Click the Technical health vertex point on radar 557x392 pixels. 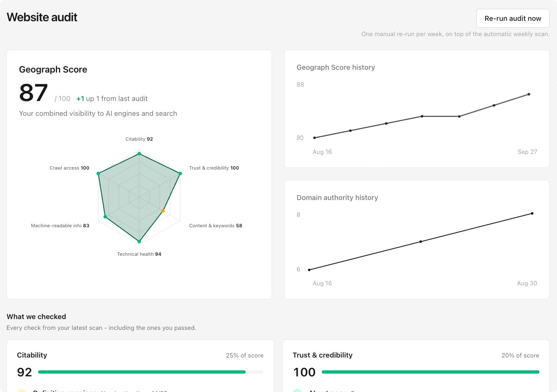139,241
